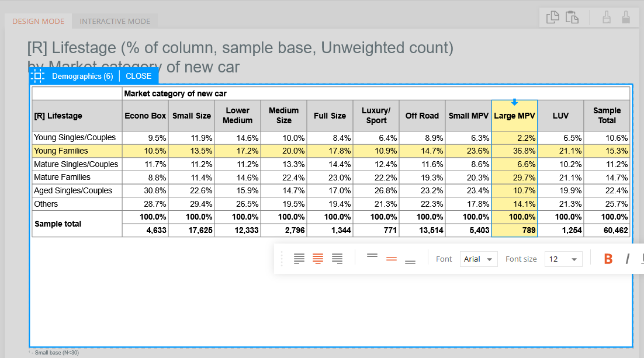Click the copy icon in the top toolbar
The width and height of the screenshot is (644, 358).
552,18
